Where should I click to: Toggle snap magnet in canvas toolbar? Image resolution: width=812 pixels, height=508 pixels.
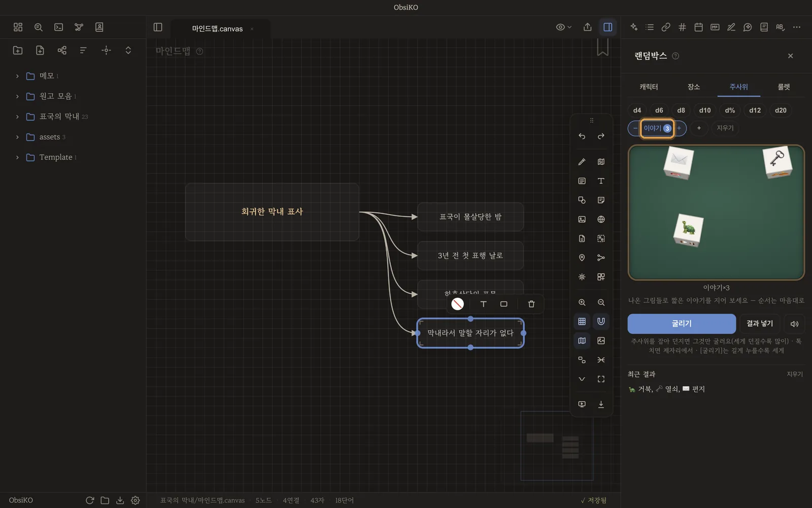[x=601, y=321]
